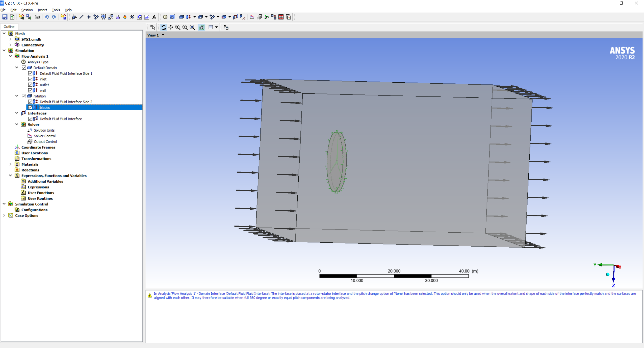Toggle the outlet boundary checkbox
Screen dimensions: 644x348
(x=30, y=85)
